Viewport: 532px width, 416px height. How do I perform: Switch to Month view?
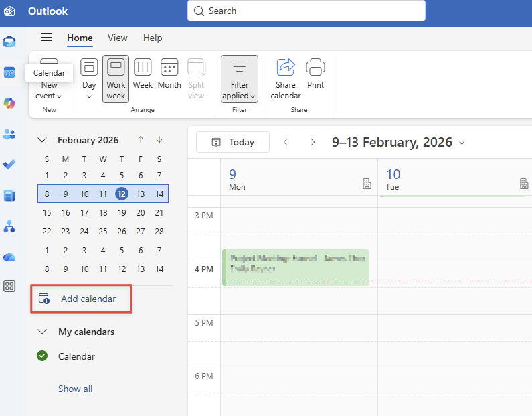coord(169,74)
